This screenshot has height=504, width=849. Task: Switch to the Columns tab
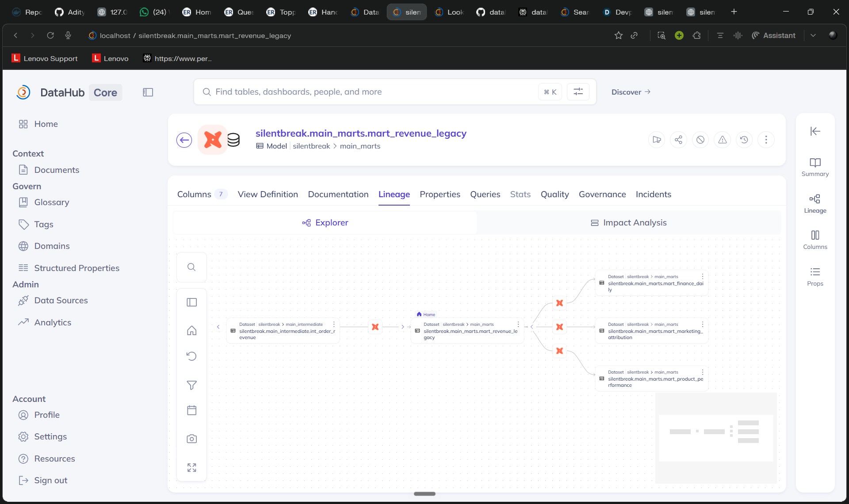(202, 195)
